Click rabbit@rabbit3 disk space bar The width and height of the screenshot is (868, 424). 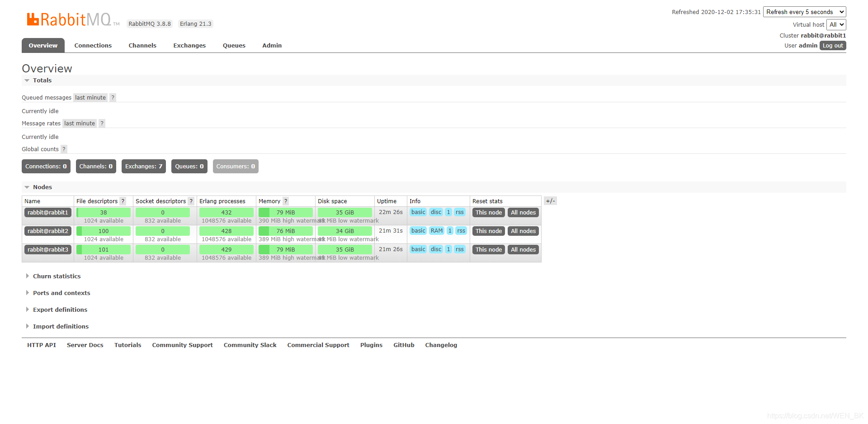click(x=345, y=250)
